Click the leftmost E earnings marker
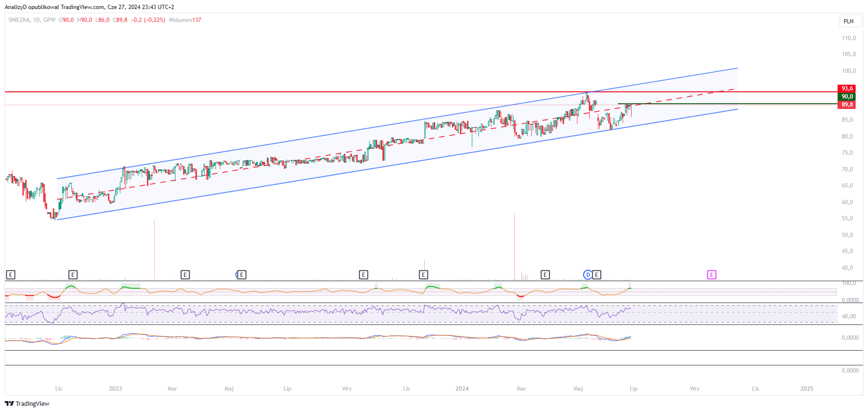The image size is (868, 412). [10, 275]
